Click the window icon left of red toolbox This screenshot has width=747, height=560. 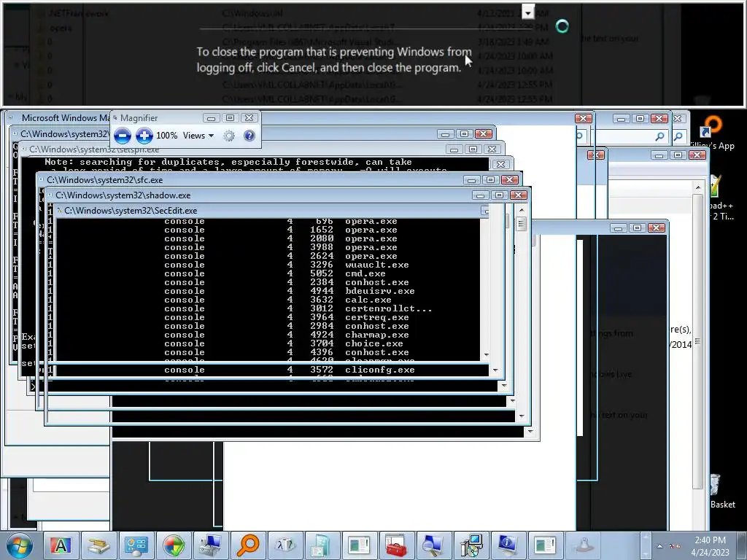point(359,545)
